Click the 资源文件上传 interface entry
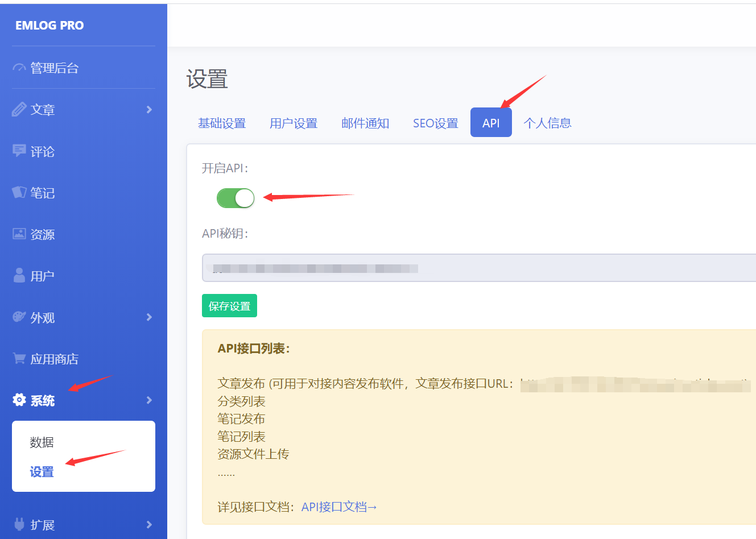This screenshot has width=756, height=539. pyautogui.click(x=253, y=454)
